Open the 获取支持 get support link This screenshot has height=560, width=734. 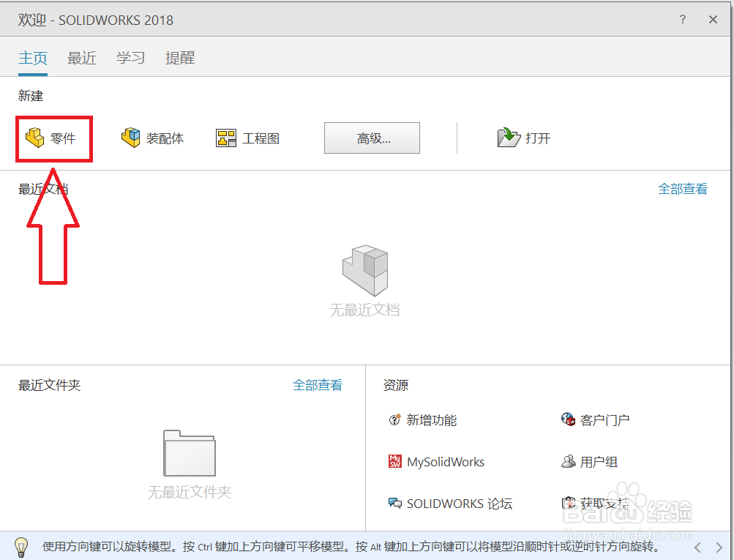point(595,504)
